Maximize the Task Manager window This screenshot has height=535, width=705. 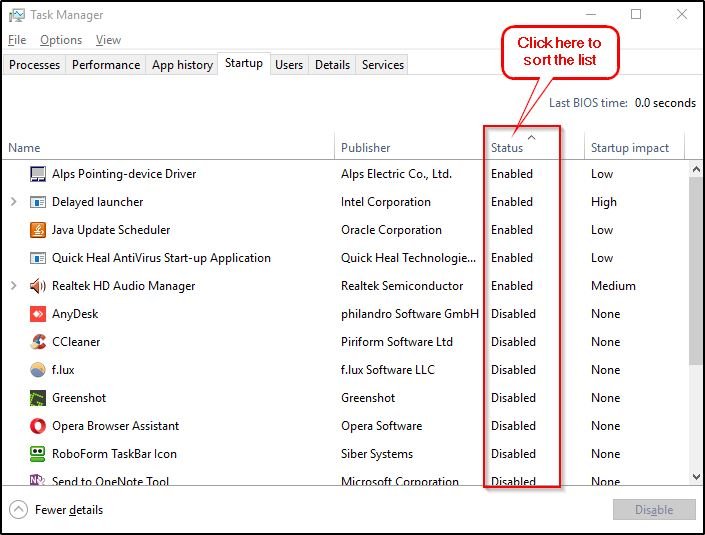tap(636, 14)
